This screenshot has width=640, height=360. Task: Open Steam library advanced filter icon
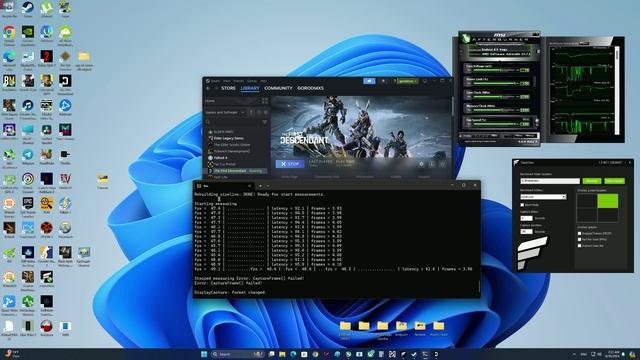click(x=264, y=122)
